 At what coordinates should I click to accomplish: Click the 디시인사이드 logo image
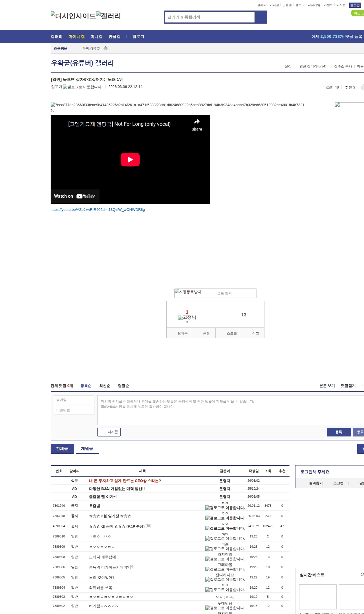[73, 16]
